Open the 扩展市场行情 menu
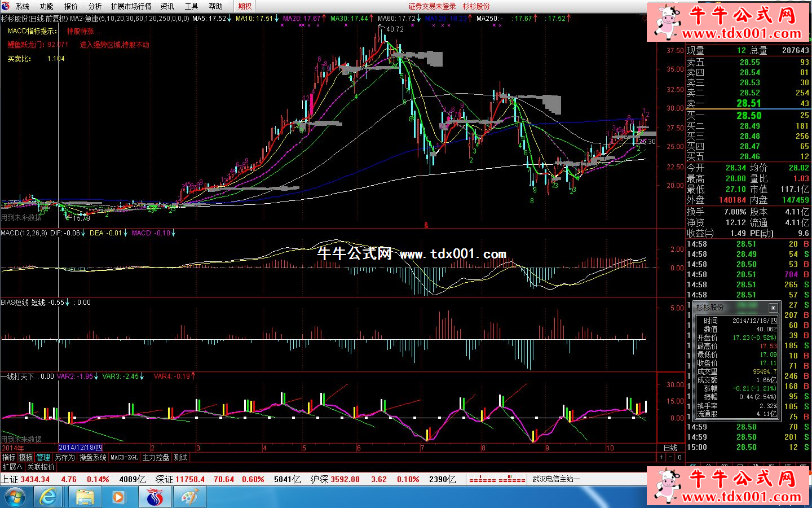812x508 pixels. point(131,6)
